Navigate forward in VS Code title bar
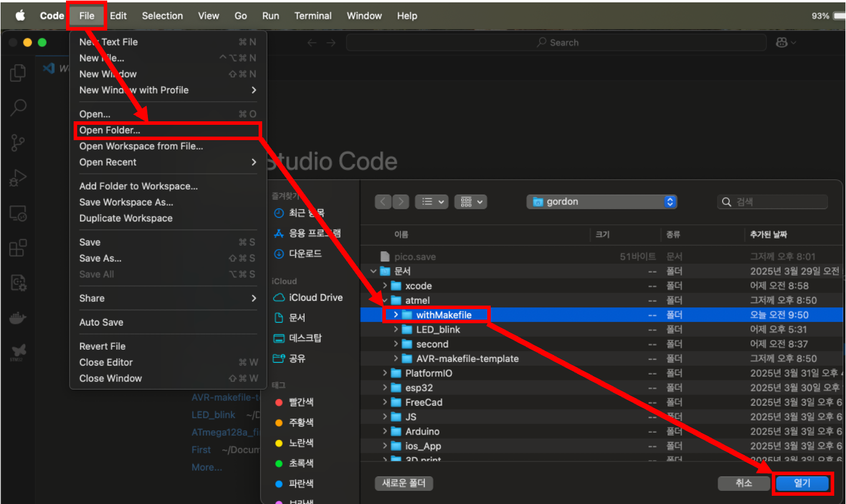 click(331, 42)
